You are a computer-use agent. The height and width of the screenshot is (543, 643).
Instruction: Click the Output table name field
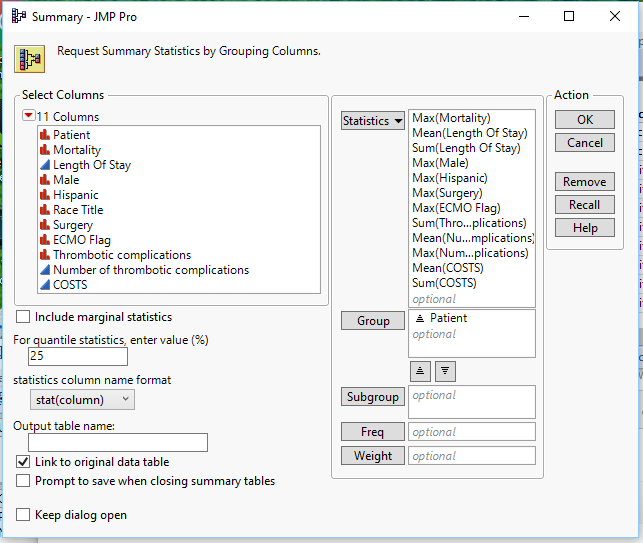(118, 443)
